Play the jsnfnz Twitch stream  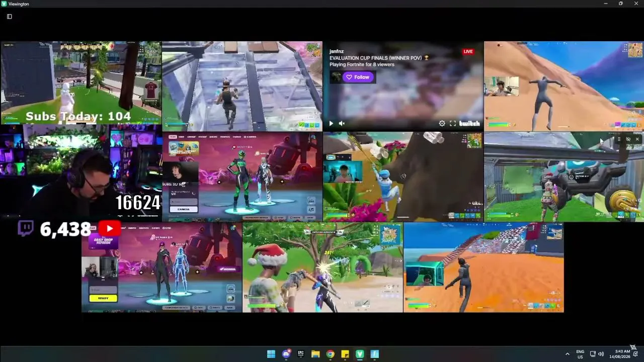pos(331,123)
